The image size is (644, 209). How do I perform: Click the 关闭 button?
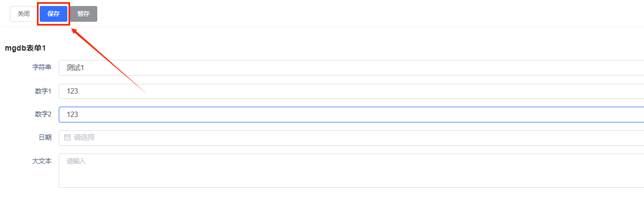23,14
